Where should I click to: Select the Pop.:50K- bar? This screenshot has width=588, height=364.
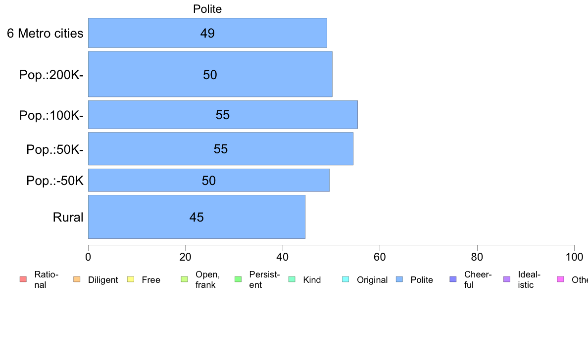221,148
